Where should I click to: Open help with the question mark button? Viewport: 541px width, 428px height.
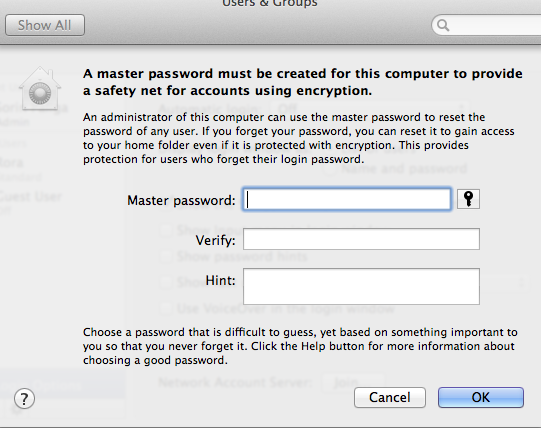(24, 399)
